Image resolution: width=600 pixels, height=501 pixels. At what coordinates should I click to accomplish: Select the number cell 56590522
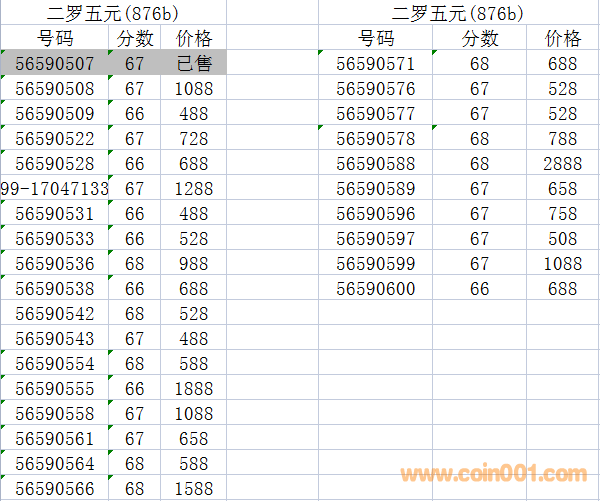(55, 139)
